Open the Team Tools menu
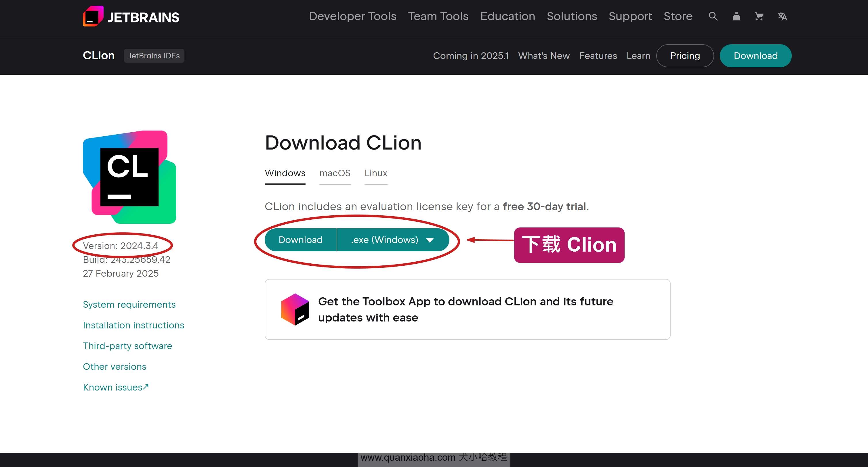This screenshot has width=868, height=467. pos(438,16)
